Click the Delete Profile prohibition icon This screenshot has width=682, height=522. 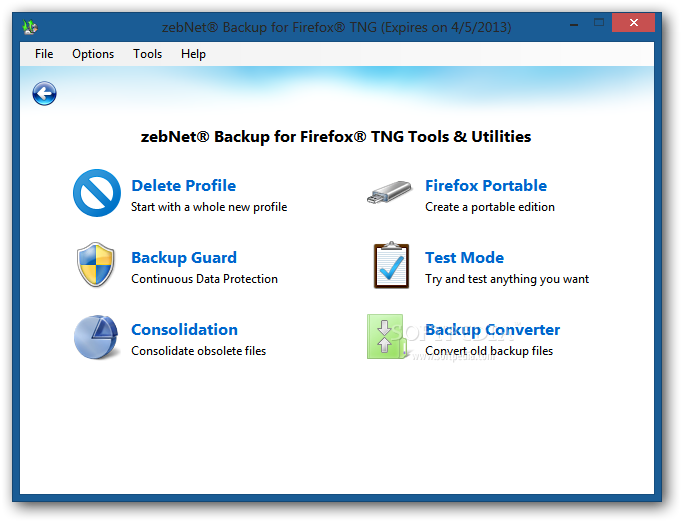(x=97, y=193)
